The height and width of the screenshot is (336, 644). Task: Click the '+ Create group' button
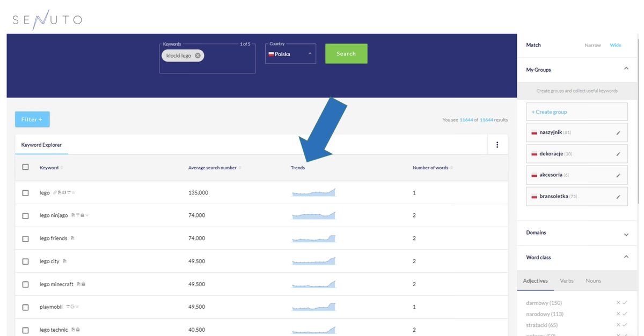[577, 112]
